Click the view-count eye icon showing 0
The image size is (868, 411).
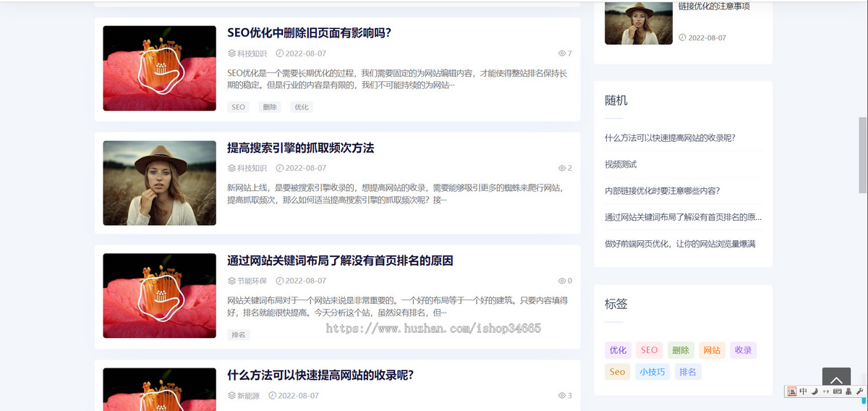[x=562, y=281]
